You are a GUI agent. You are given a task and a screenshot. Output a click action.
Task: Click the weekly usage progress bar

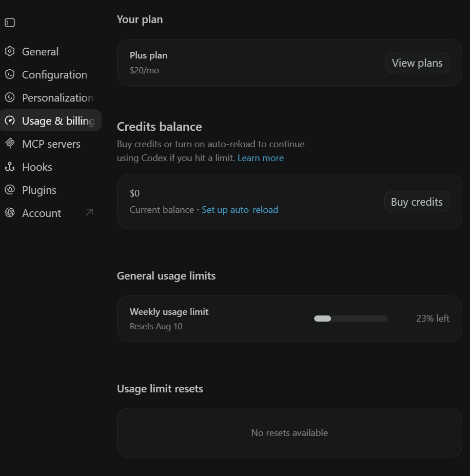(350, 319)
